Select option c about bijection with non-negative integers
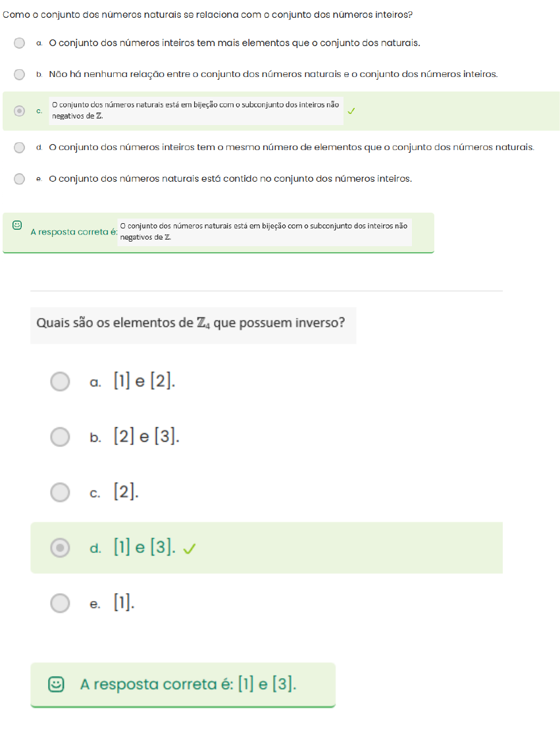Screen dimensions: 560x732 click(20, 111)
